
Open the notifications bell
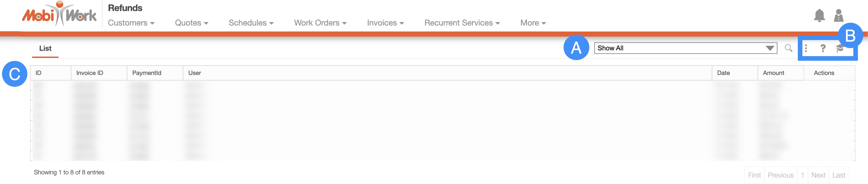(x=819, y=16)
